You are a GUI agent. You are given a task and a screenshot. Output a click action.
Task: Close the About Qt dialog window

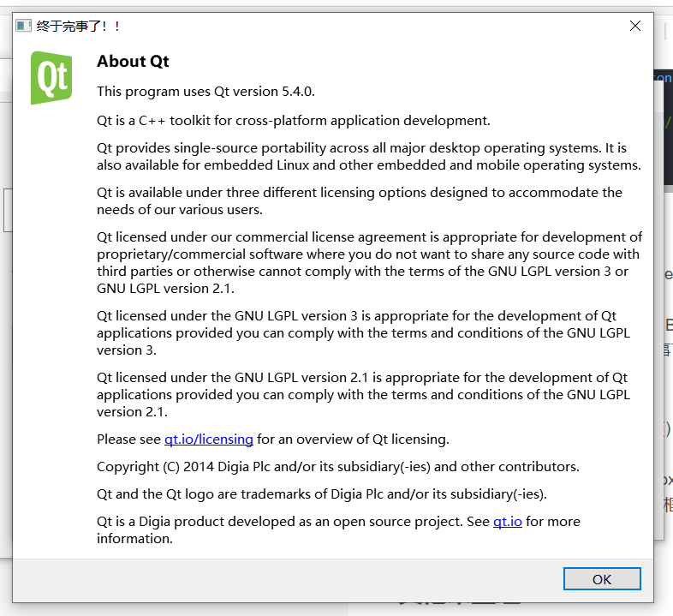pos(635,26)
